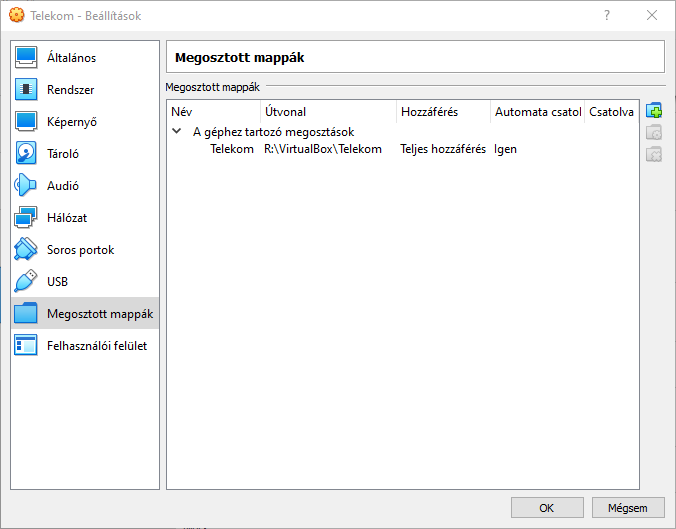Add a new shared folder
This screenshot has width=676, height=529.
coord(654,111)
